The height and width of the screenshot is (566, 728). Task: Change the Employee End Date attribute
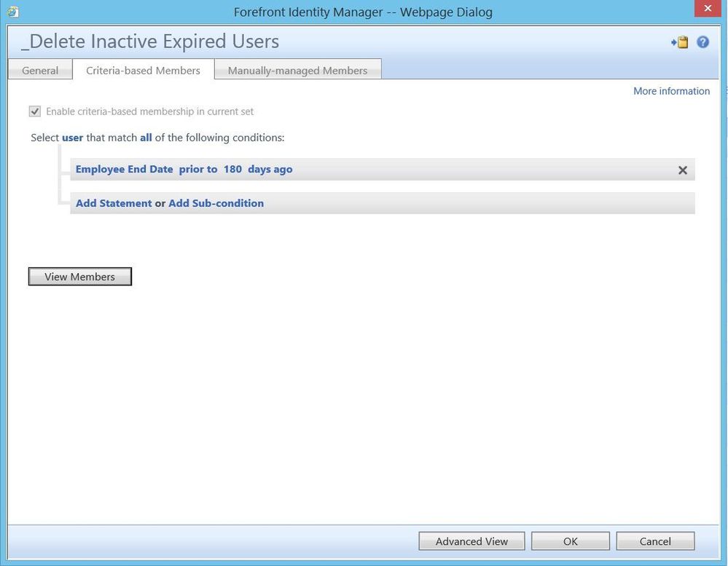pos(125,169)
